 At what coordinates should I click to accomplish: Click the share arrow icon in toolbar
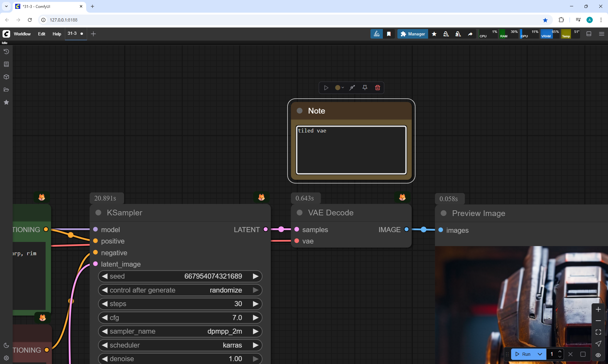click(x=470, y=34)
